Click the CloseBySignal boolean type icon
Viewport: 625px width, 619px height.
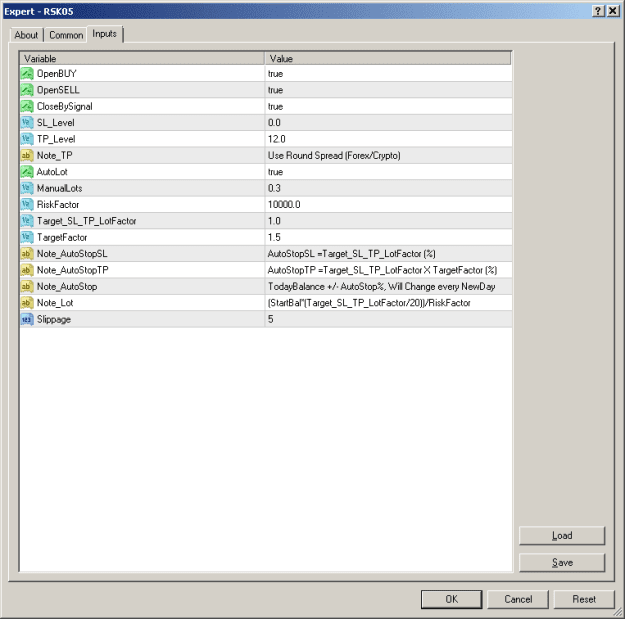tap(27, 106)
